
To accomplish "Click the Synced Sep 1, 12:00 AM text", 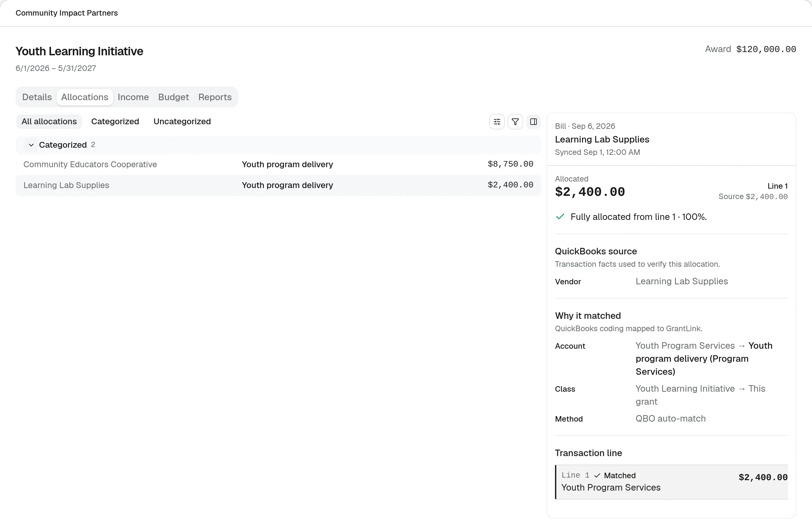I will point(597,152).
